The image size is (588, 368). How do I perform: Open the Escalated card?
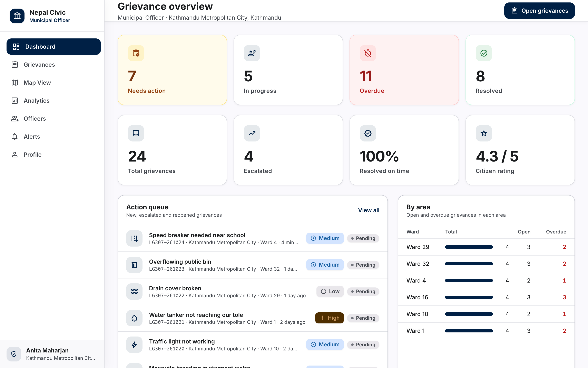pyautogui.click(x=288, y=150)
